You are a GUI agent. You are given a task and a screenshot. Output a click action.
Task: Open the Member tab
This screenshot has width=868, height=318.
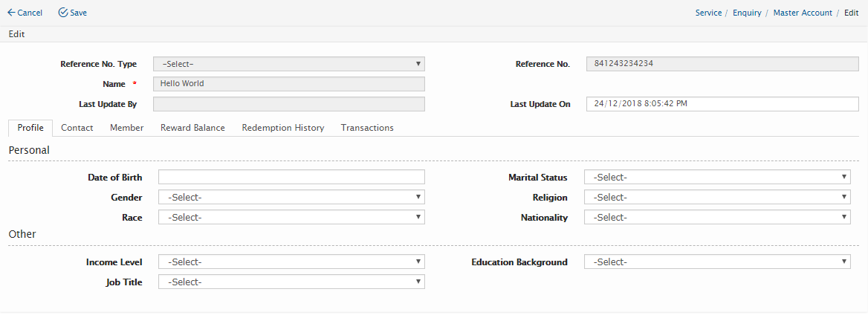click(127, 128)
